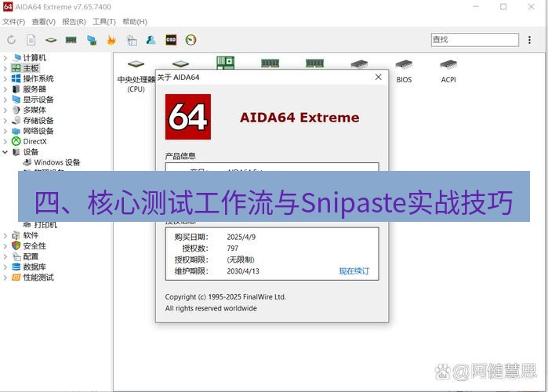This screenshot has height=392, width=548.
Task: Click the audit manager toolbar icon
Action: pos(132,40)
